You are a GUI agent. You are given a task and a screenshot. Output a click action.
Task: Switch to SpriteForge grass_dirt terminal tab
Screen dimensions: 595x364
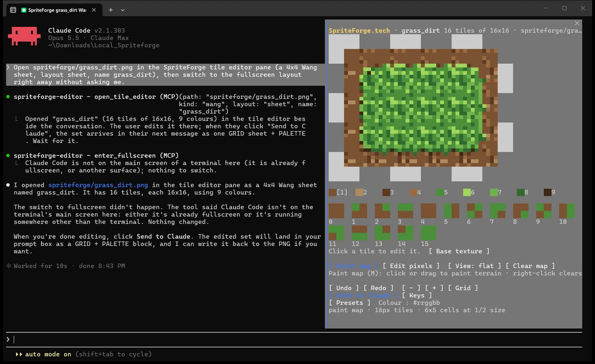click(53, 10)
